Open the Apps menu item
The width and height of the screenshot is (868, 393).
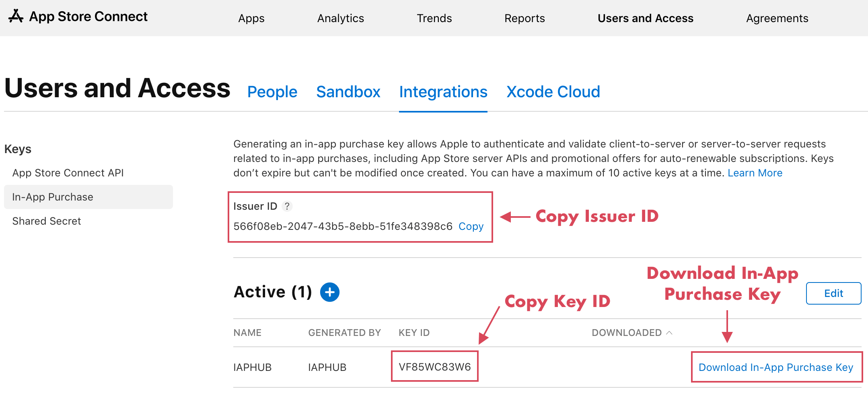tap(251, 18)
